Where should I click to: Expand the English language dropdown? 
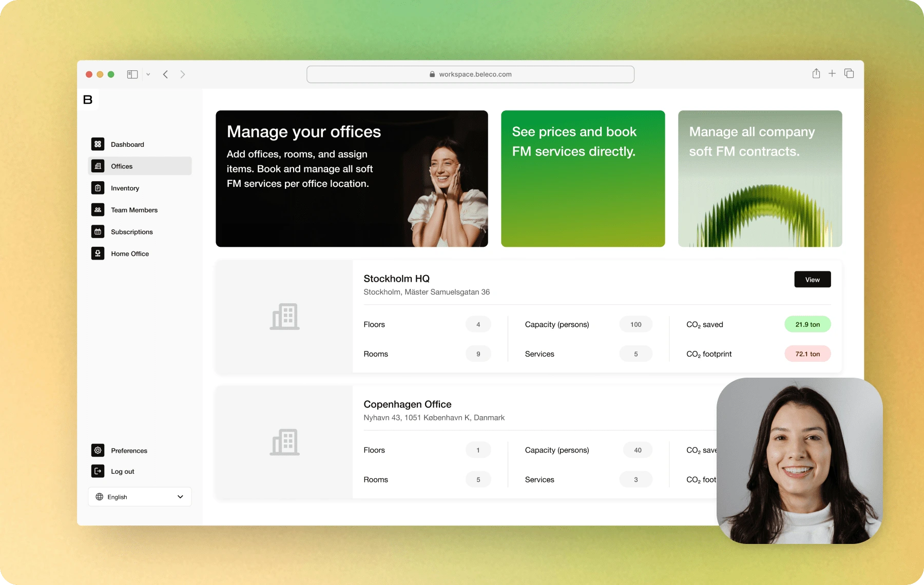point(140,497)
